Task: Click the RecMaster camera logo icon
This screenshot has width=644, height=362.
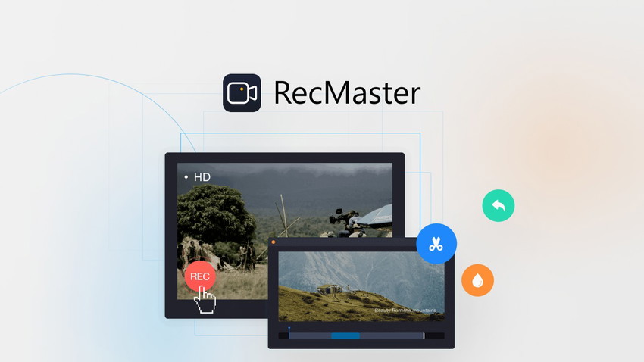Action: (242, 92)
